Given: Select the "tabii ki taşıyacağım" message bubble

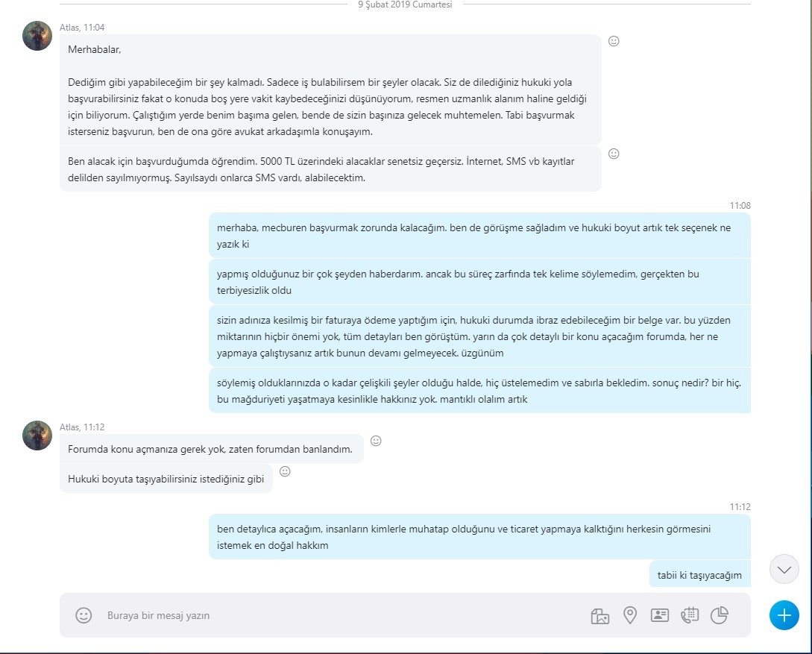Looking at the screenshot, I should click(x=699, y=573).
